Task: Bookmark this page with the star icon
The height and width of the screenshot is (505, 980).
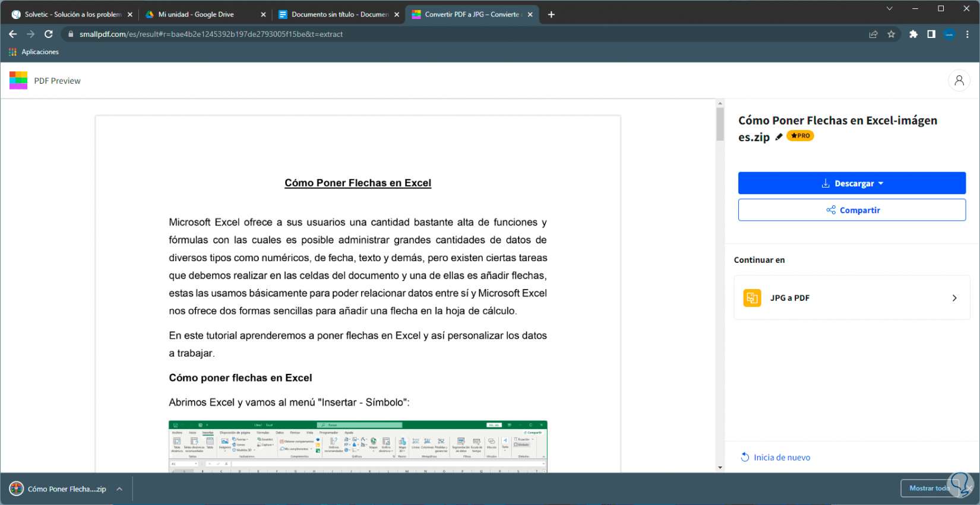Action: tap(891, 34)
